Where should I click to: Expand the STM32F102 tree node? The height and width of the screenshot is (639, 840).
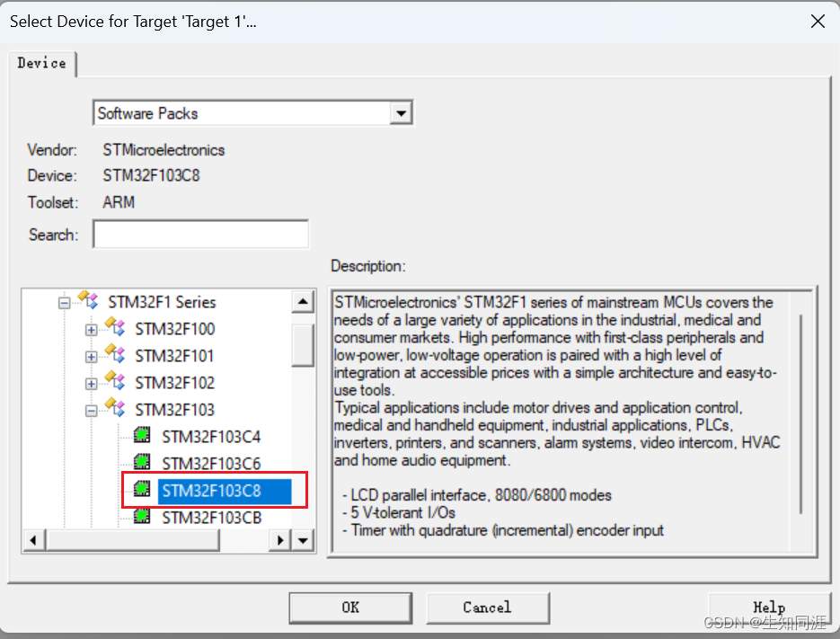click(93, 383)
